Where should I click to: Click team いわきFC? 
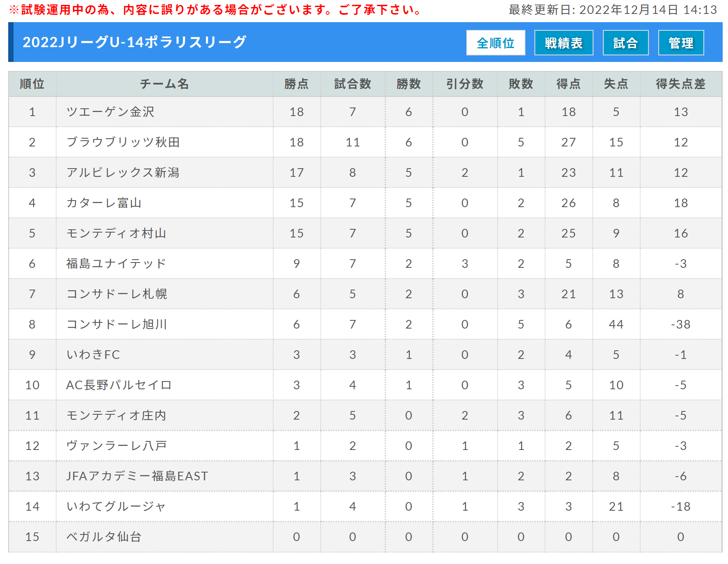[x=93, y=355]
